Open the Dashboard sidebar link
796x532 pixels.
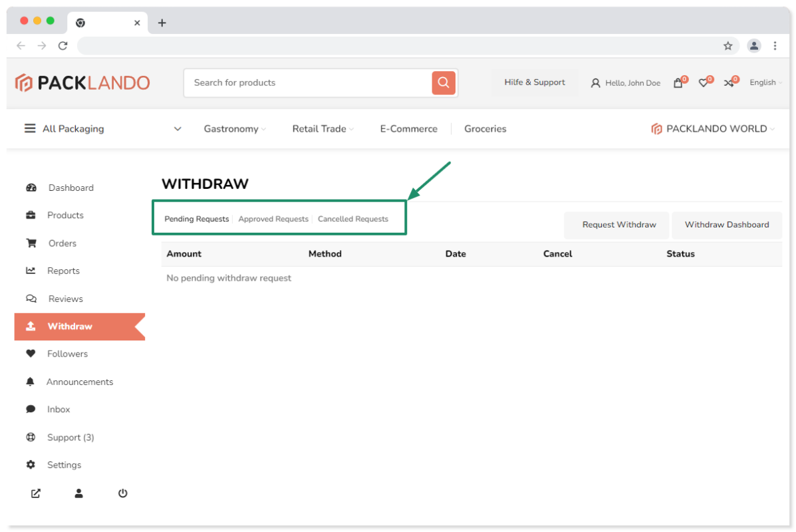coord(71,188)
